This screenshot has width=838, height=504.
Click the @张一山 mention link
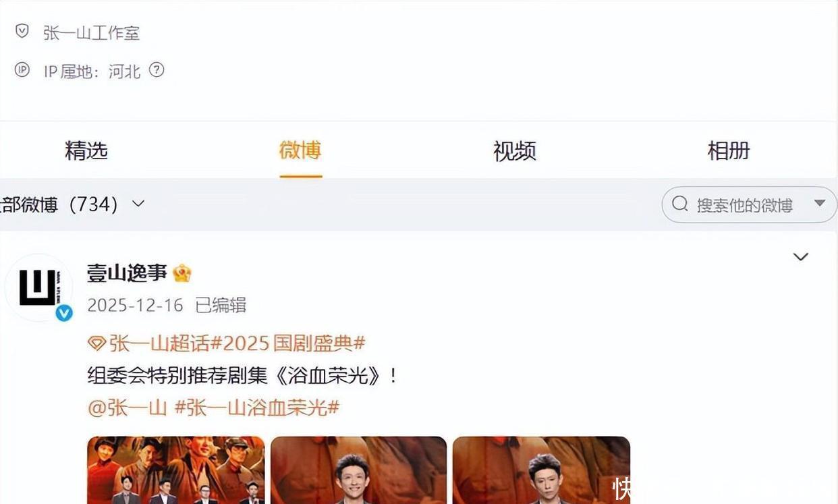point(128,408)
